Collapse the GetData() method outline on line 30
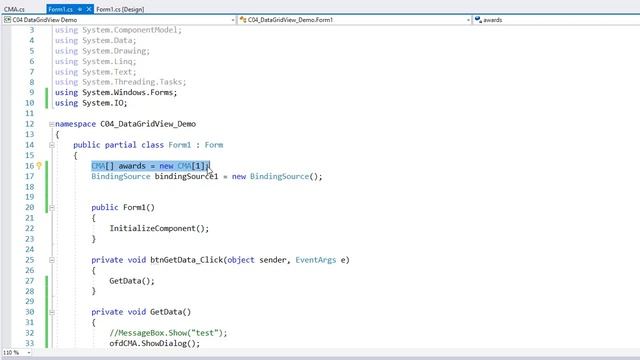Screen dimensions: 640x360 click(x=51, y=312)
